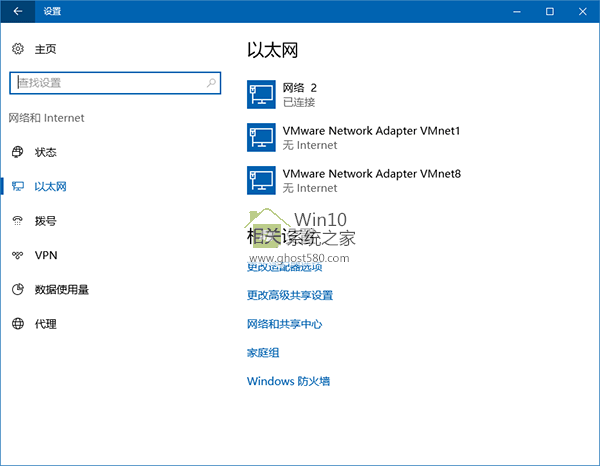Open VMware Network Adapter VMnet8 entry
600x466 pixels.
tap(354, 180)
